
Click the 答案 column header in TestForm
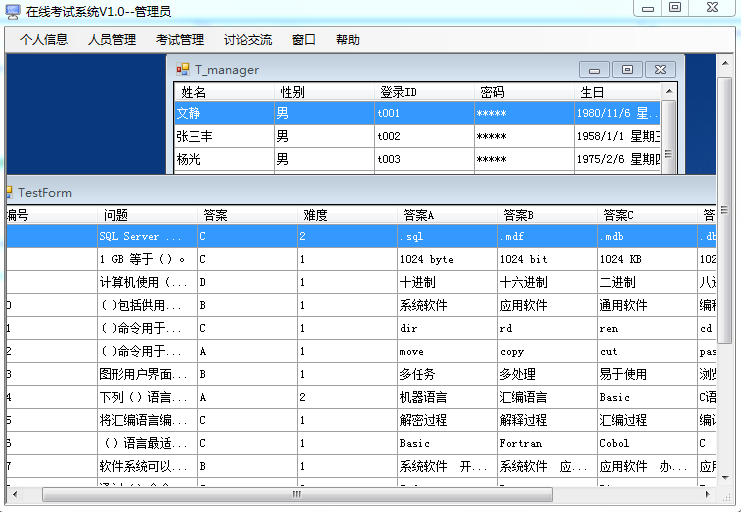[x=248, y=215]
